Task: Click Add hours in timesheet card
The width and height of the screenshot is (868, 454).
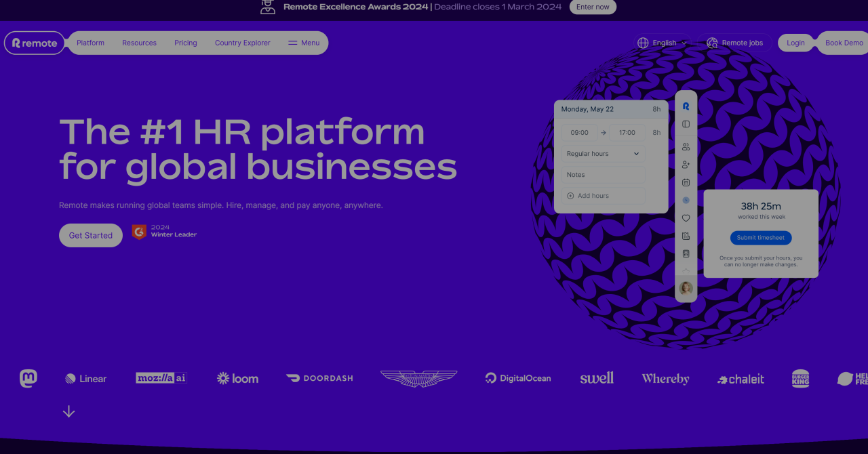Action: tap(603, 196)
